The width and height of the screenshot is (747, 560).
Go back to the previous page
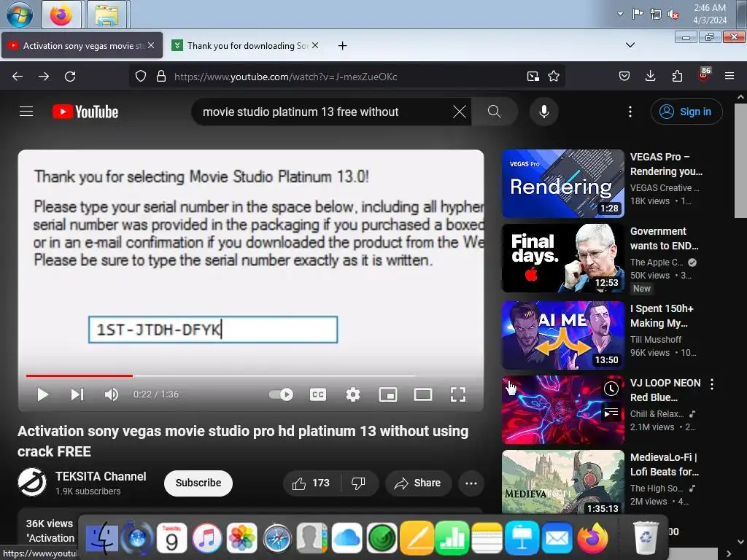(x=18, y=76)
